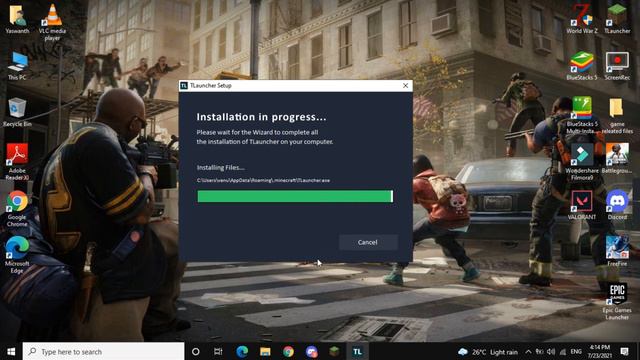
Task: Click the taskbar search box
Action: click(103, 351)
